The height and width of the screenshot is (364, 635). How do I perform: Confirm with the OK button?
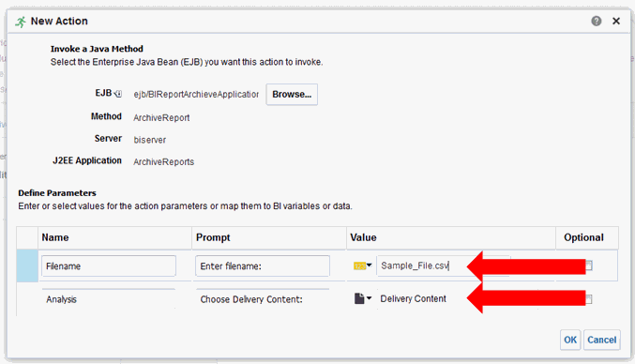tap(570, 340)
